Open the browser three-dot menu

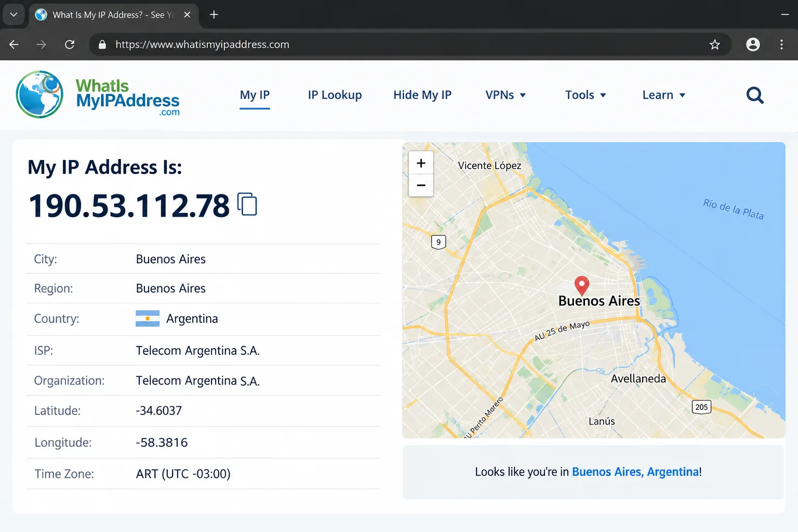point(781,45)
